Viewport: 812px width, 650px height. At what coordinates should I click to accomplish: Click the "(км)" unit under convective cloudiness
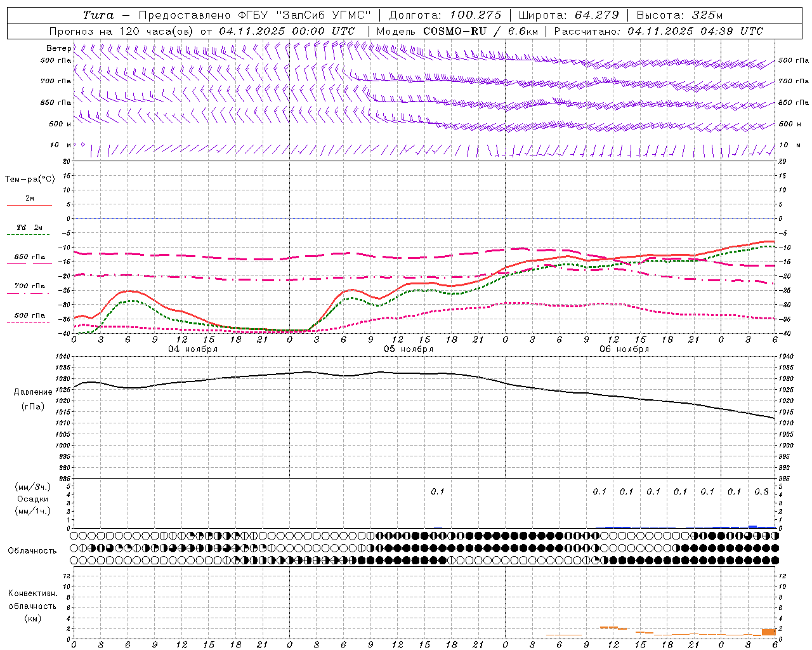(33, 618)
